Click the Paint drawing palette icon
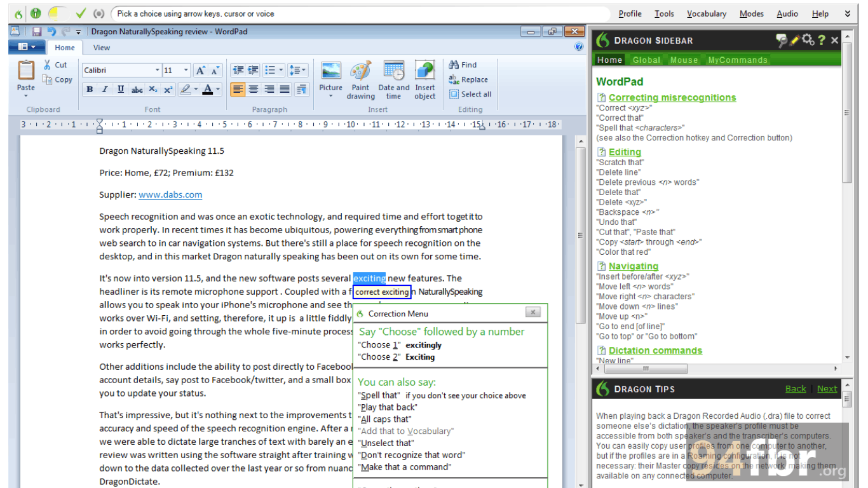 (x=360, y=71)
